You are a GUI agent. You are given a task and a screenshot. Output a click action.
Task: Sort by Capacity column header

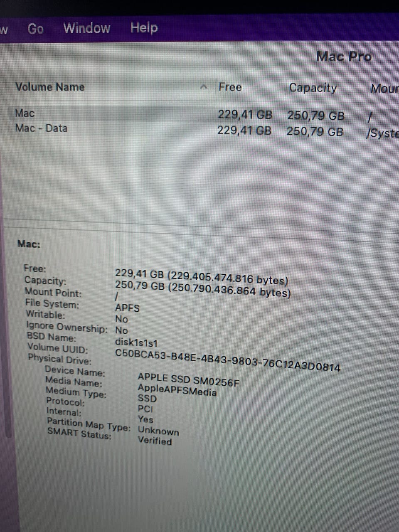tap(313, 88)
